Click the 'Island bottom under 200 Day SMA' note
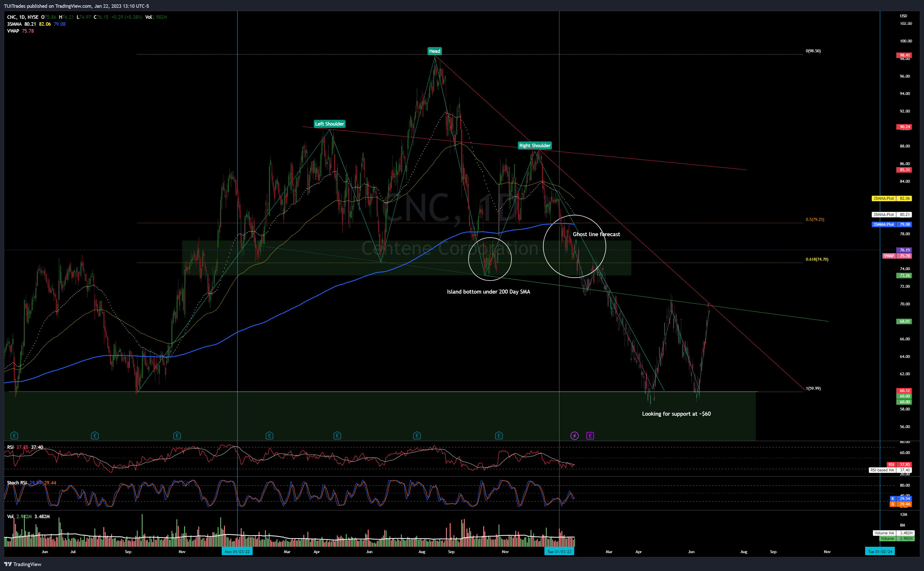This screenshot has width=924, height=571. pyautogui.click(x=489, y=292)
